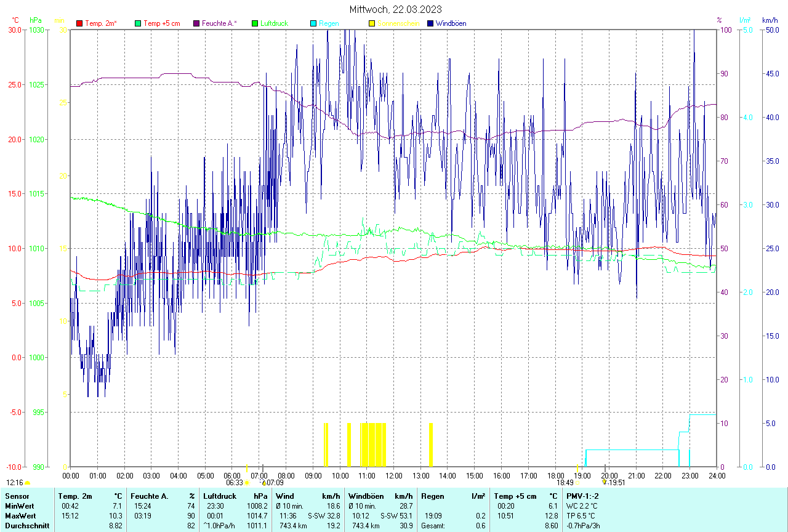The height and width of the screenshot is (532, 788).
Task: Click the 'Gesamt:' rain total label
Action: (432, 525)
